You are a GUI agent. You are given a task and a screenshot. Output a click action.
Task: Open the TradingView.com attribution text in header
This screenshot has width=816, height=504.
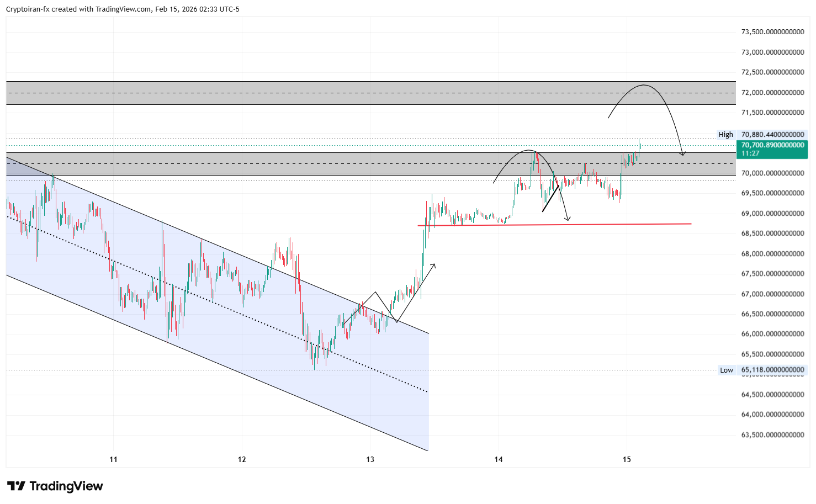click(x=122, y=9)
